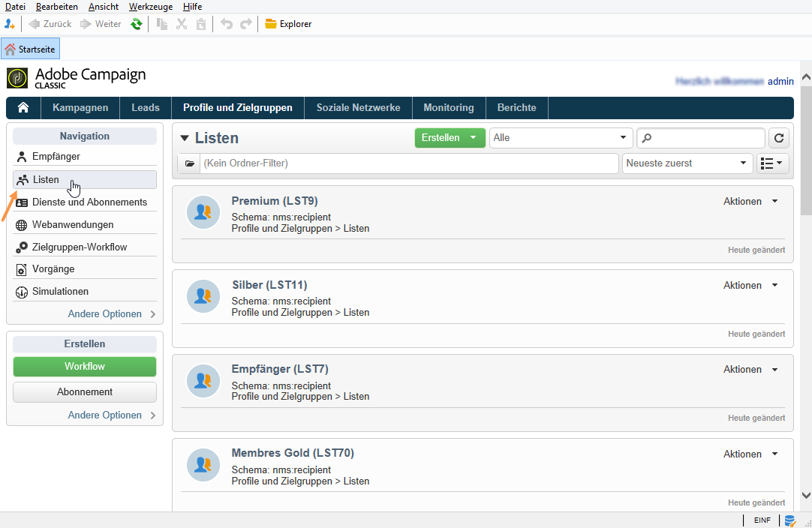Click the Premium (LST9) list icon
The width and height of the screenshot is (812, 528).
tap(203, 212)
